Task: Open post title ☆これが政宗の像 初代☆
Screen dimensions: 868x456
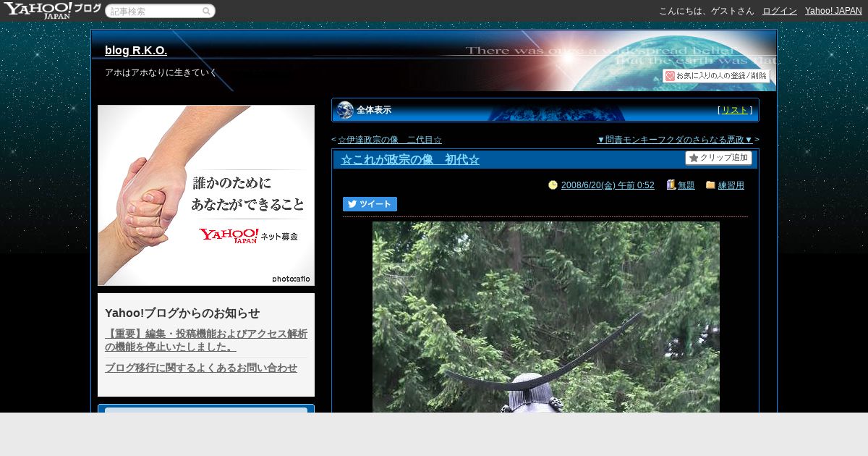Action: pyautogui.click(x=410, y=160)
